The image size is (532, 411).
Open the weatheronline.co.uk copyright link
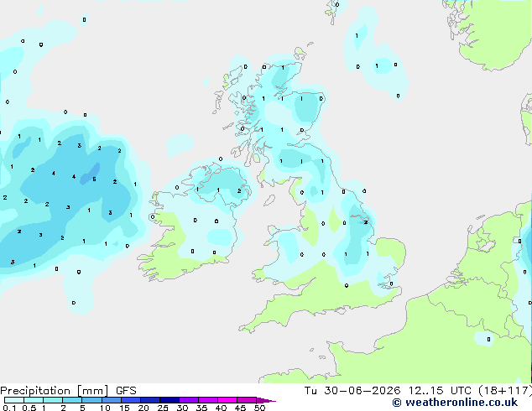(x=455, y=403)
